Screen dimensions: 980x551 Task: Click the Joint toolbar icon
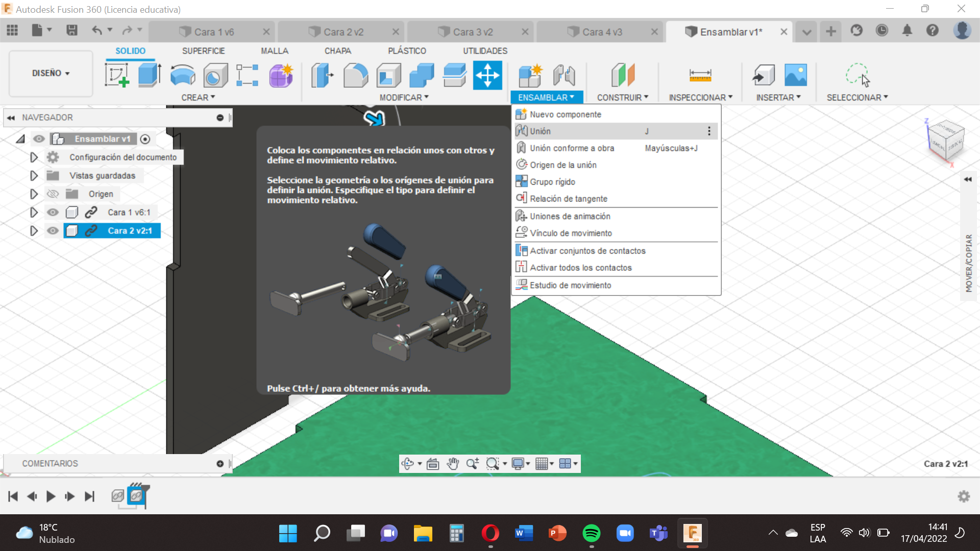point(564,76)
